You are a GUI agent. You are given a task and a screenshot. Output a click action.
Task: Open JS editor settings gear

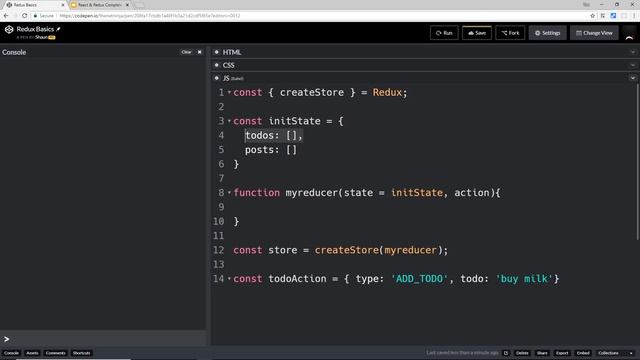click(x=217, y=78)
